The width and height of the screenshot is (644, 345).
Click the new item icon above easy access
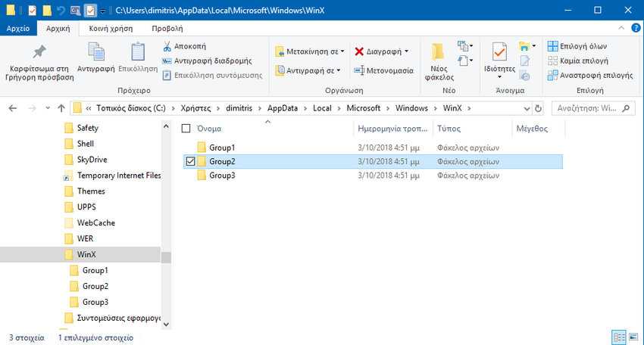[464, 45]
